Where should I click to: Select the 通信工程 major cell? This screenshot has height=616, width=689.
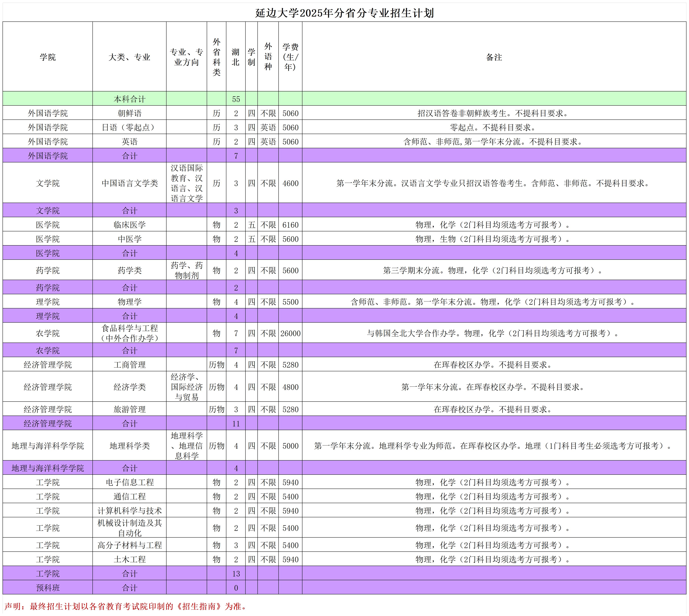[x=129, y=496]
